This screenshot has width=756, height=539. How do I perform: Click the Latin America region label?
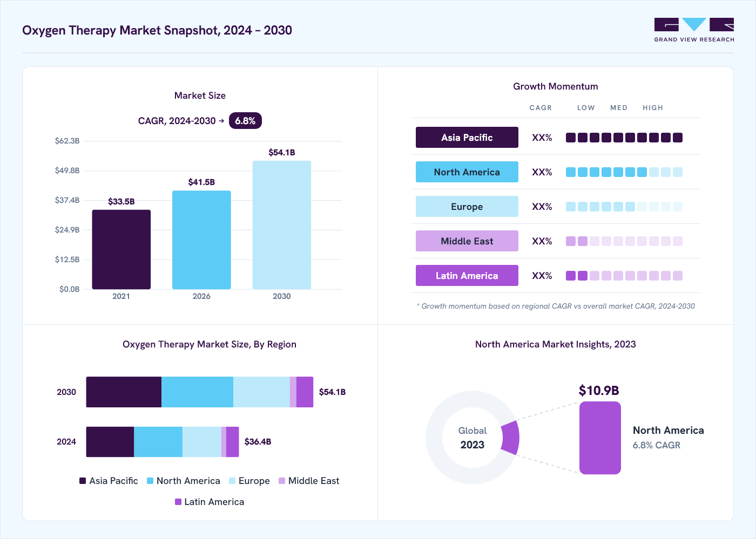[467, 276]
